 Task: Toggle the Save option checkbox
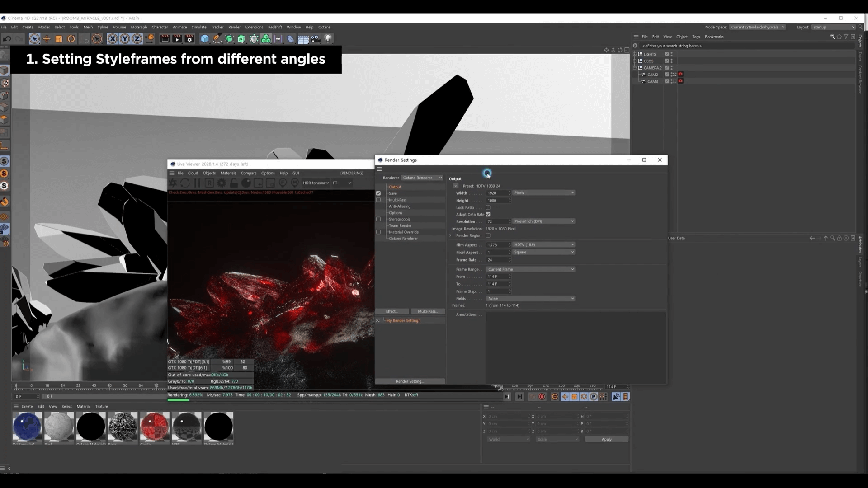378,193
